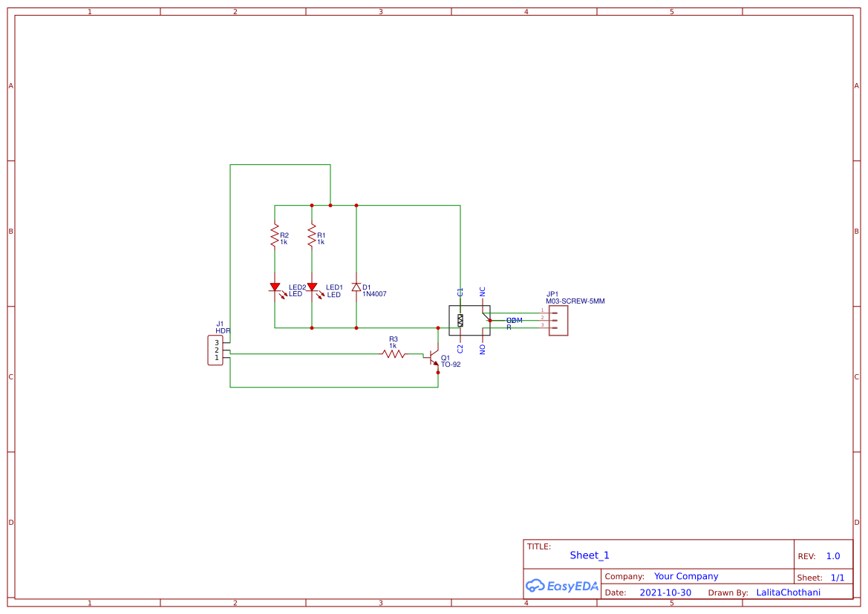Select the LED1 diode symbol

coord(312,287)
